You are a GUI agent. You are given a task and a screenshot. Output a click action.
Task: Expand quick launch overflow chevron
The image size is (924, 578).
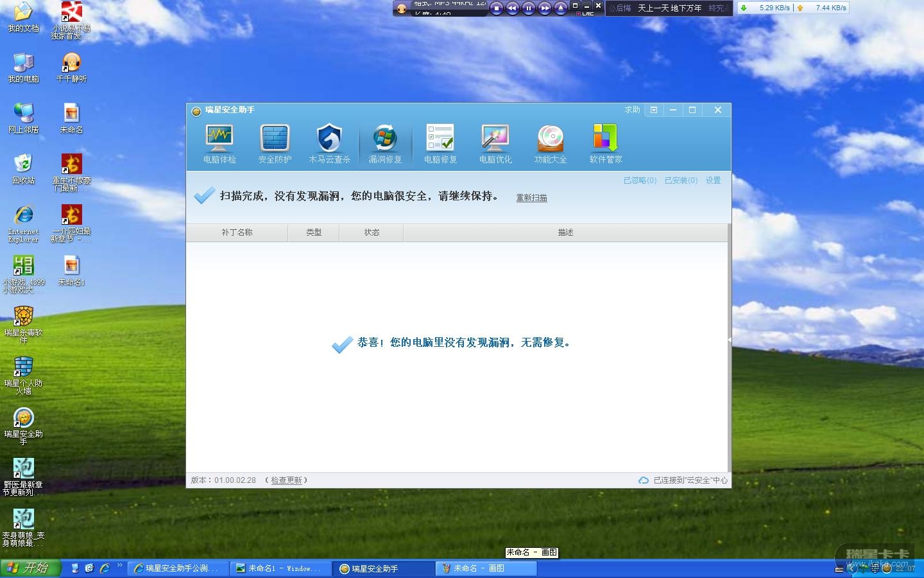[119, 566]
